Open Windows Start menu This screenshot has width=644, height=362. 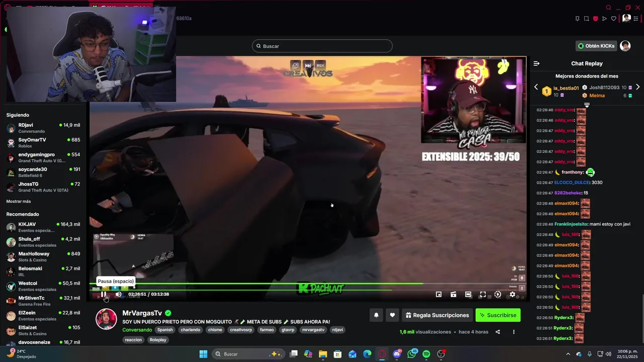click(x=203, y=354)
